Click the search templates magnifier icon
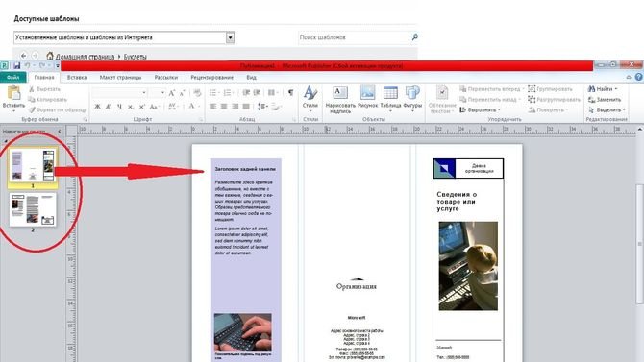644x362 pixels. [414, 37]
